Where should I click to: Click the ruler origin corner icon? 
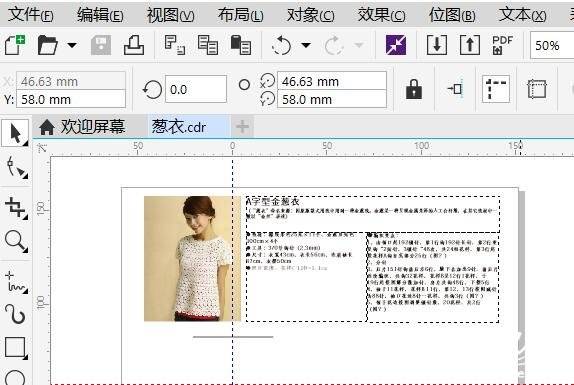[x=42, y=148]
